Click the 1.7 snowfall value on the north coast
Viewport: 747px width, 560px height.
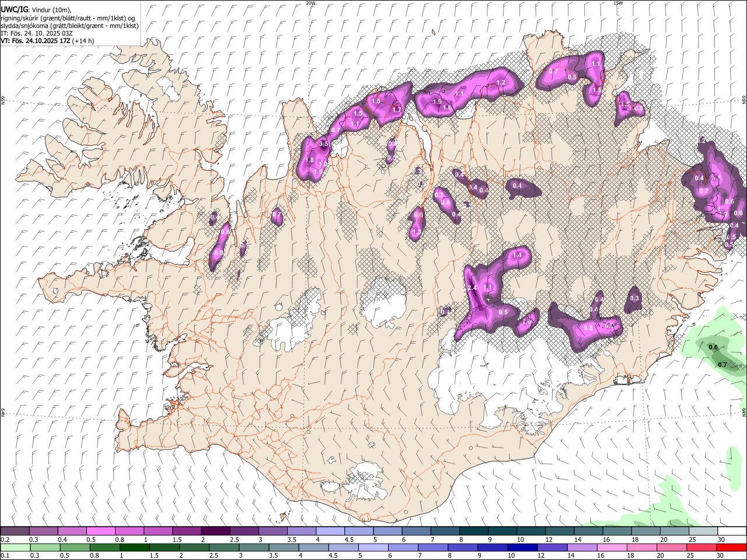tap(397, 110)
